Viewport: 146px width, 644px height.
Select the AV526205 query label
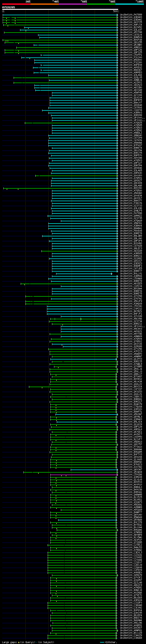tap(8, 7)
